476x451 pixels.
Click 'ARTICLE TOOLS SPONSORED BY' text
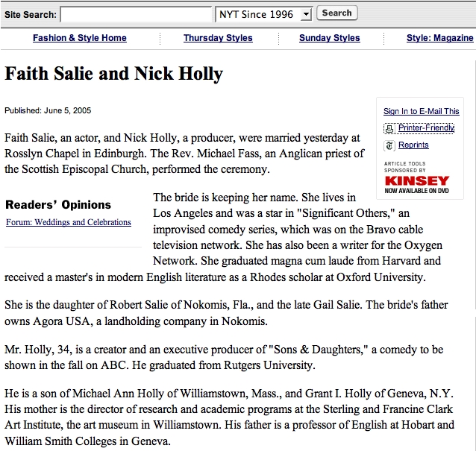coord(405,167)
